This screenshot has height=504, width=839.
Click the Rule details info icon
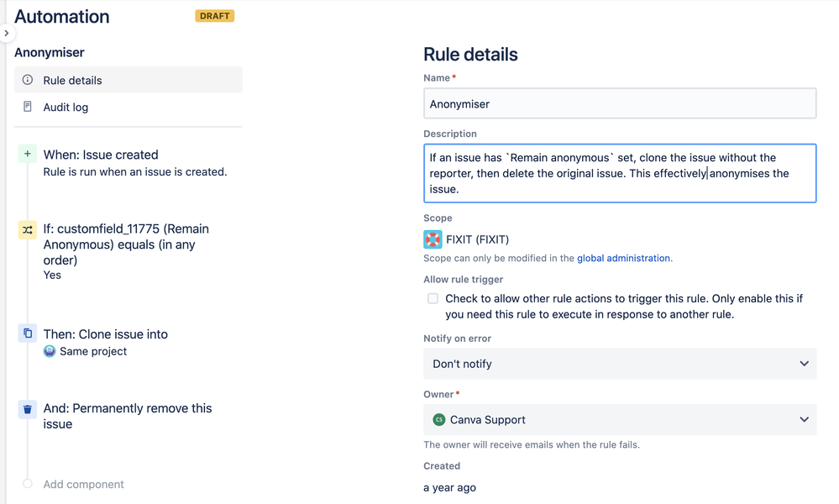tap(28, 80)
